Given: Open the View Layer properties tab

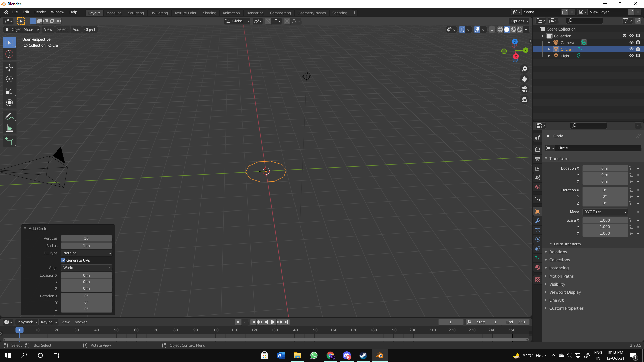Looking at the screenshot, I should tap(538, 168).
